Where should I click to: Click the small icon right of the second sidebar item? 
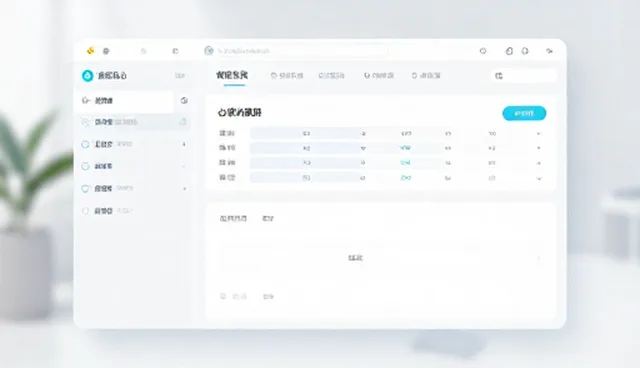[183, 122]
